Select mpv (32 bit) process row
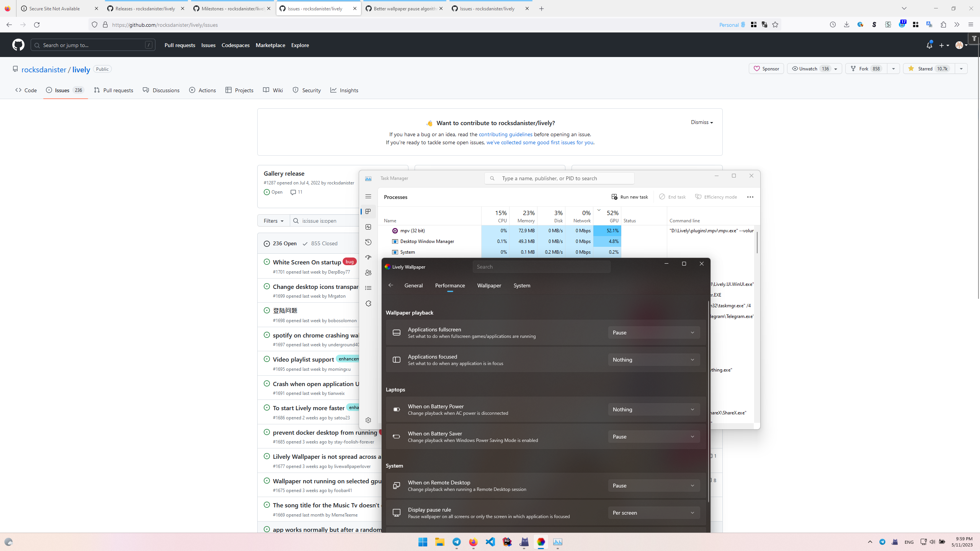The image size is (980, 551). click(412, 231)
